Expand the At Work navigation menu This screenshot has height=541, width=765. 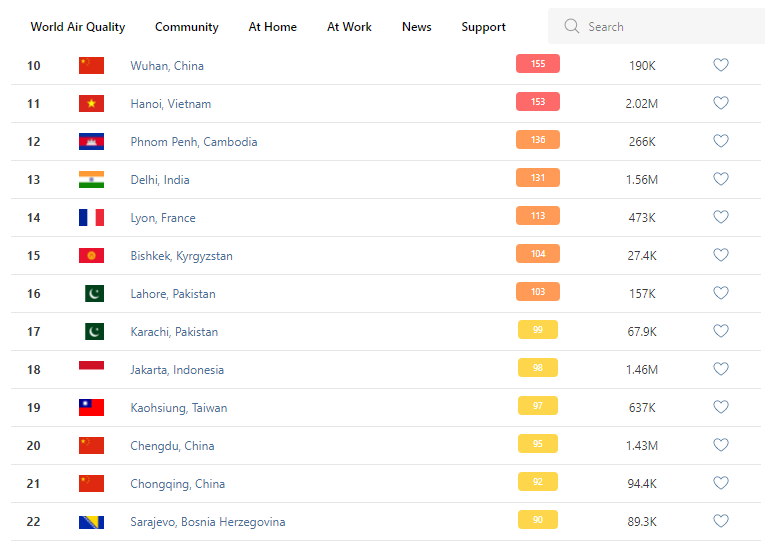point(349,27)
